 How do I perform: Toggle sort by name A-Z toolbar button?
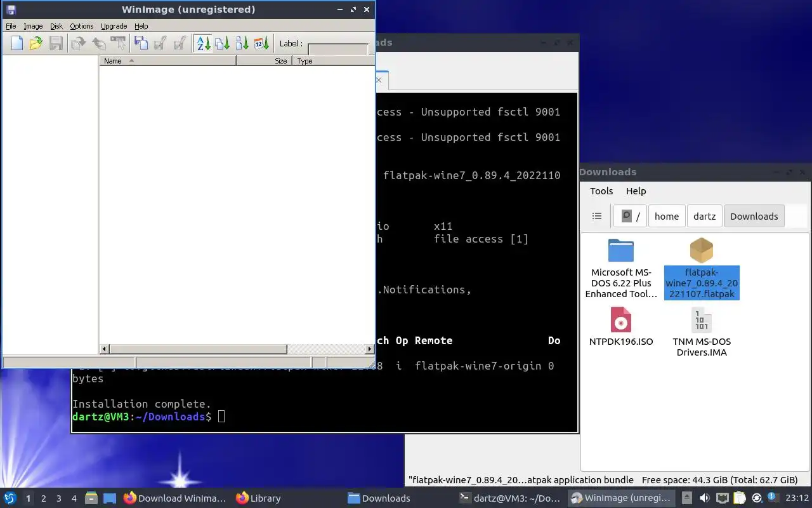coord(203,43)
